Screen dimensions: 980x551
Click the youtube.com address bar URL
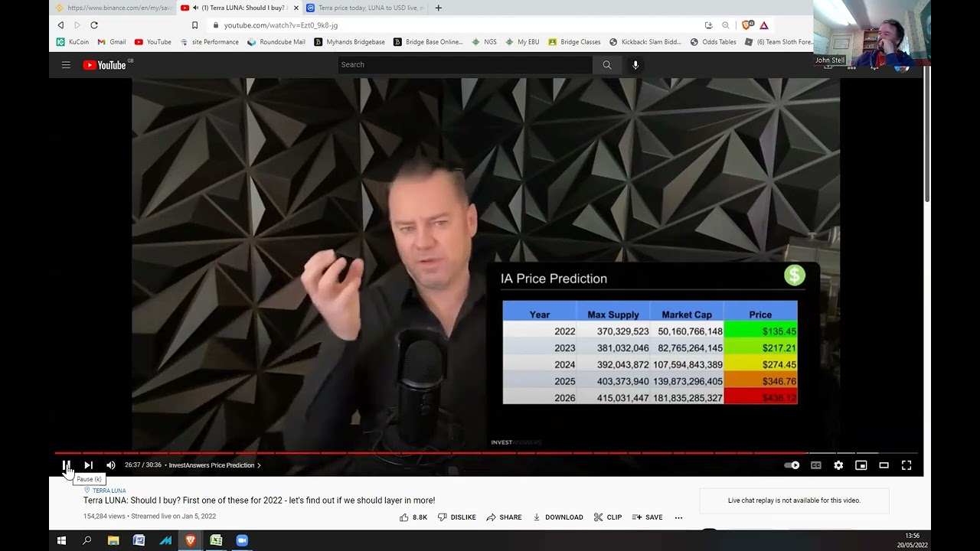point(281,25)
